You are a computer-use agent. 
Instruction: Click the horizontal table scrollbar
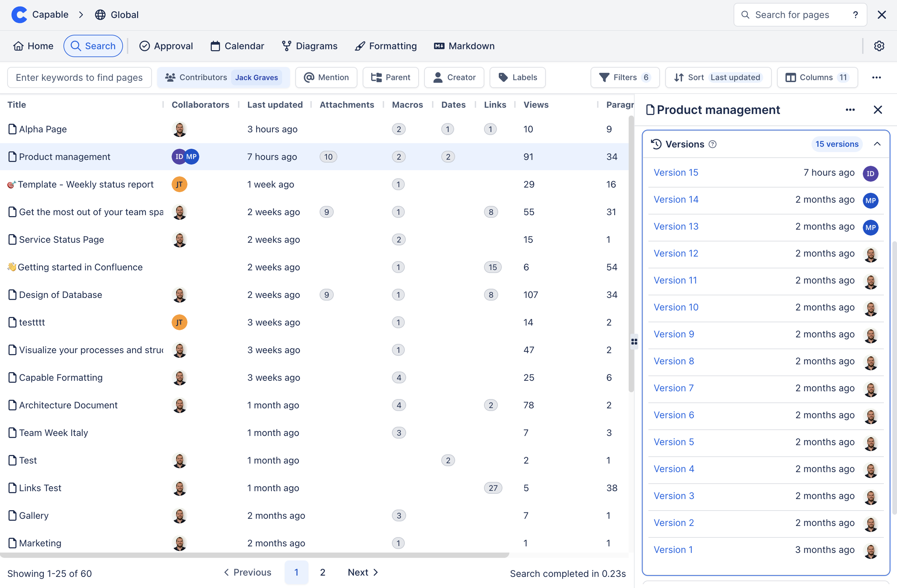[x=254, y=555]
